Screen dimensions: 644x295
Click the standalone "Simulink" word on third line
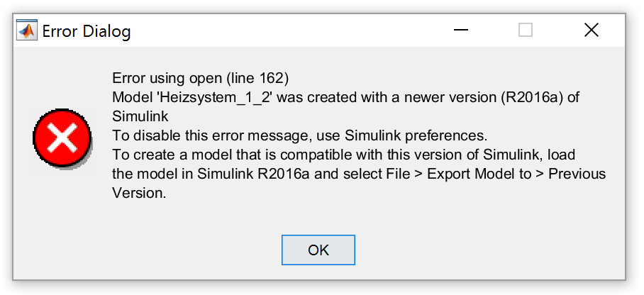coord(140,116)
